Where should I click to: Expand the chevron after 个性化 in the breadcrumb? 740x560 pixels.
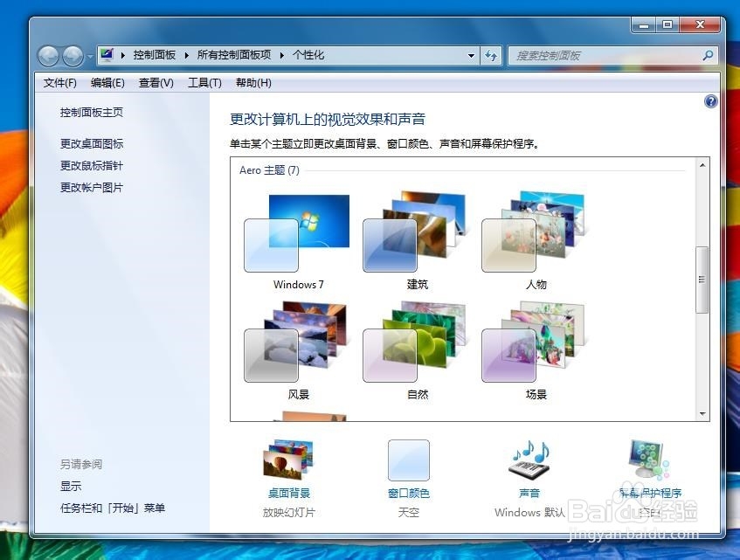click(x=333, y=54)
